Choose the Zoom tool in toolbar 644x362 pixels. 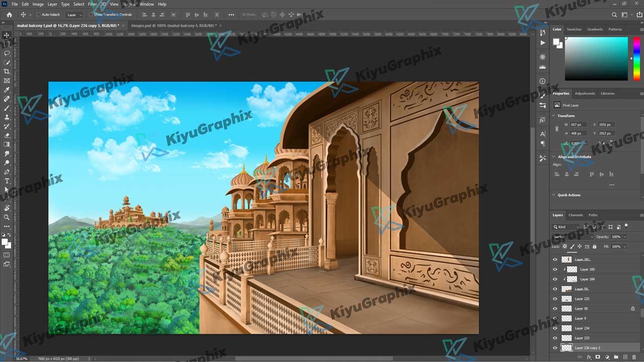tap(7, 217)
